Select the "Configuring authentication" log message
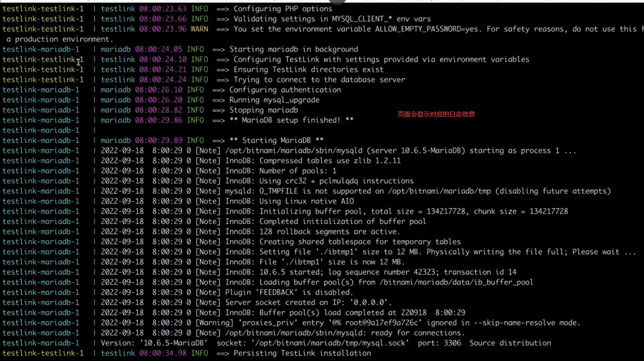Viewport: 644px width, 361px height. point(285,89)
